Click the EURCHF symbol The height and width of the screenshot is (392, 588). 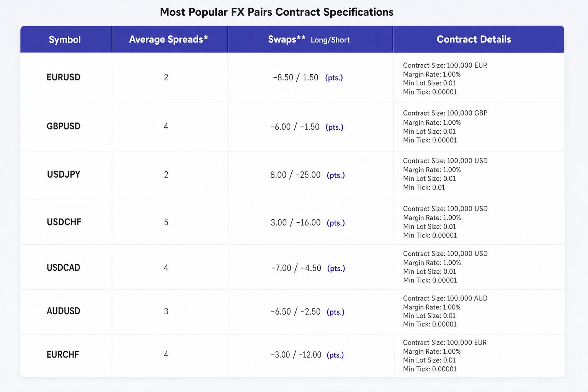coord(63,354)
